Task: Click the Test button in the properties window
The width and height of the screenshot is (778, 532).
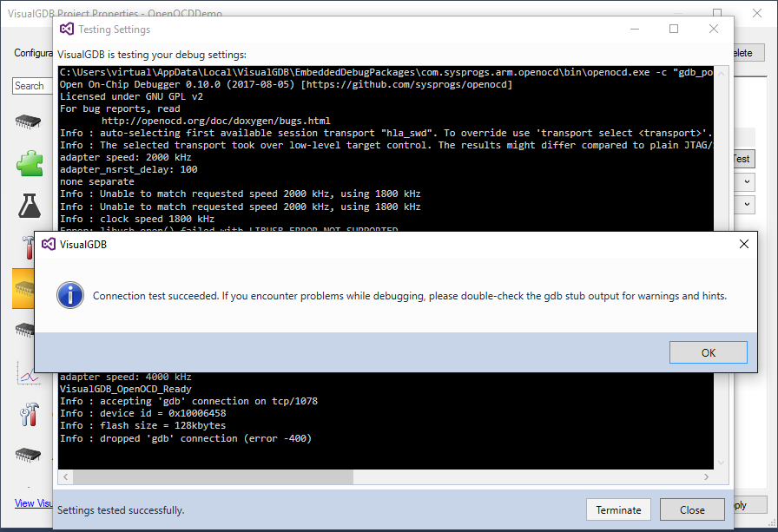Action: click(x=744, y=159)
